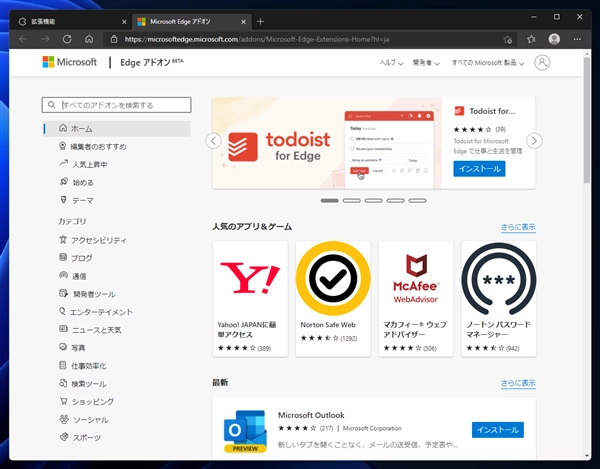Focus the addon search field
This screenshot has width=600, height=469.
click(116, 105)
